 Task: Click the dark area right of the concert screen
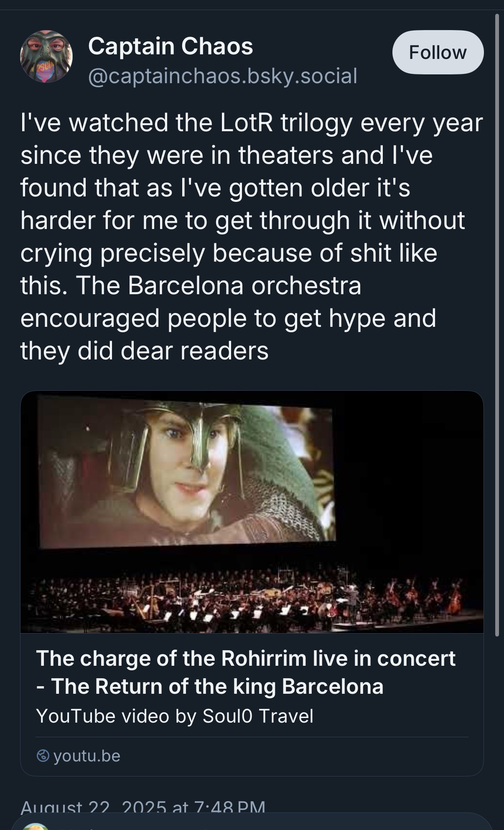410,481
